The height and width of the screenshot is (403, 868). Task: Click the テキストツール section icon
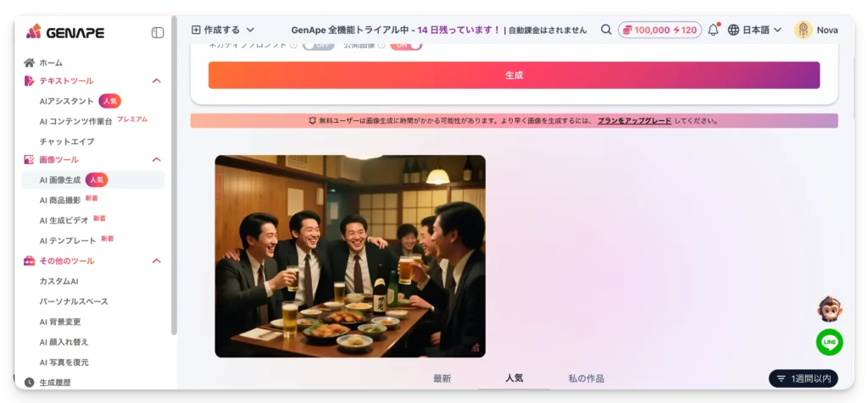30,80
